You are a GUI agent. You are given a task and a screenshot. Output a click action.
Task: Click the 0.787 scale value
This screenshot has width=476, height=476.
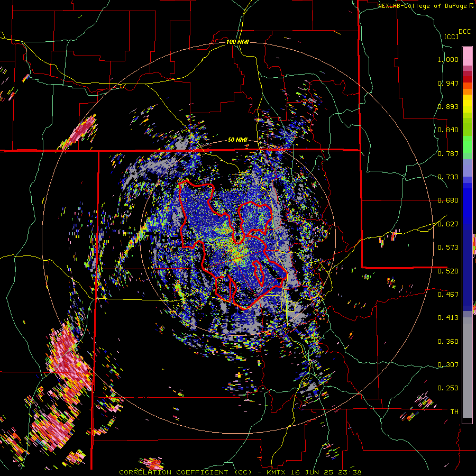tap(448, 153)
